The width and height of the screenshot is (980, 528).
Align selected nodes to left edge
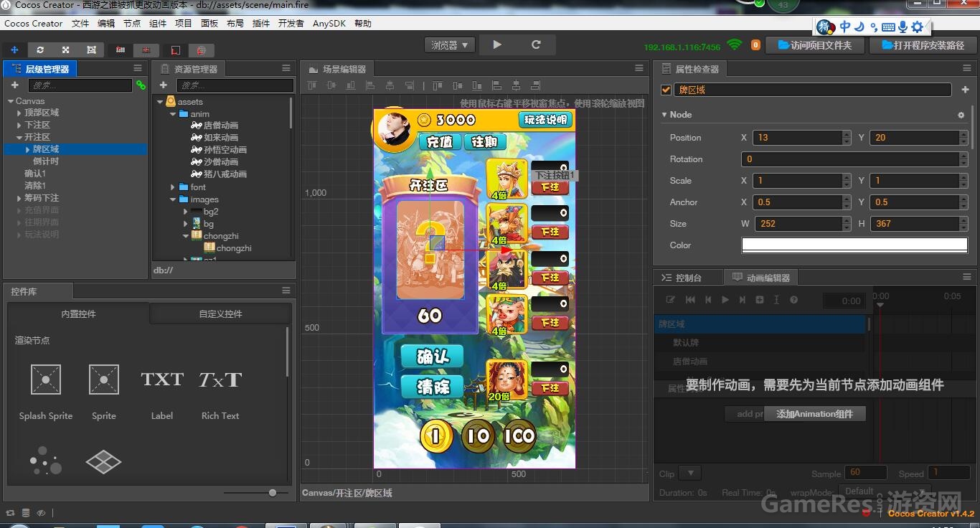click(370, 85)
